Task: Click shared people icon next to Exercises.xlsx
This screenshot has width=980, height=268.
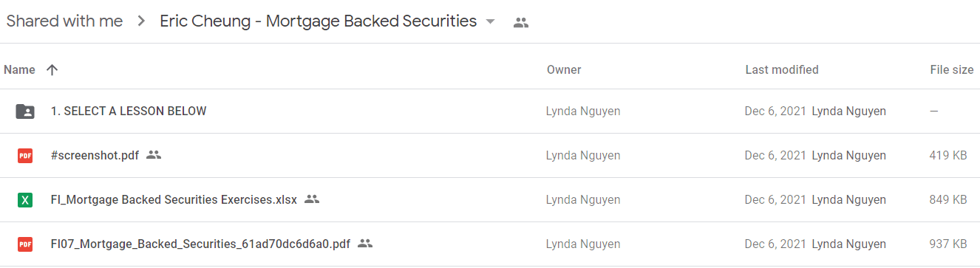Action: (312, 199)
